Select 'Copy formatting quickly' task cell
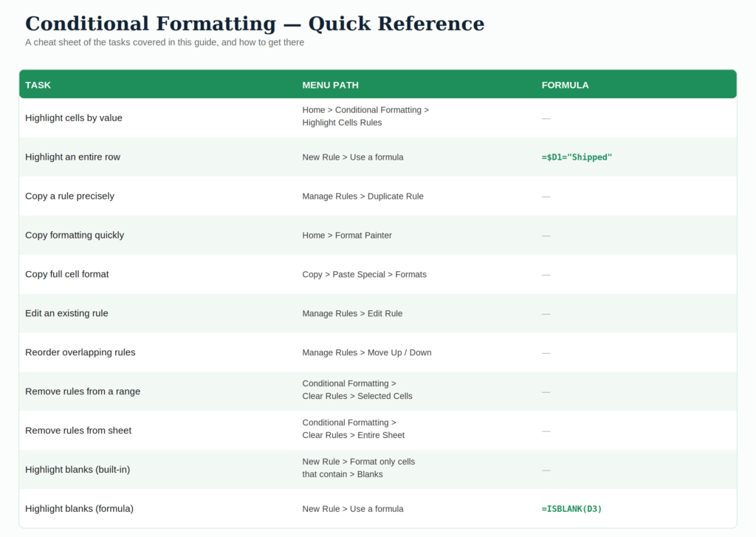 [x=75, y=235]
